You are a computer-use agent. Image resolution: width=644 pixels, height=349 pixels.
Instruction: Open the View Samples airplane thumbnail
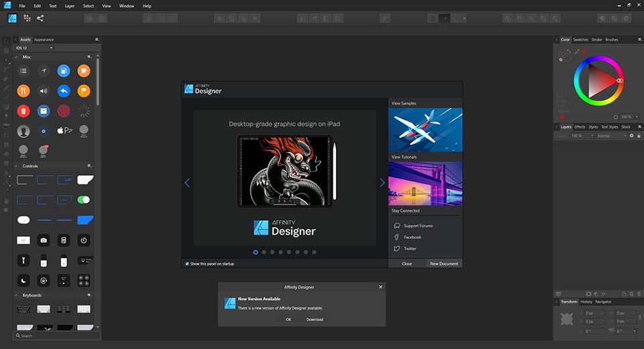[x=425, y=130]
